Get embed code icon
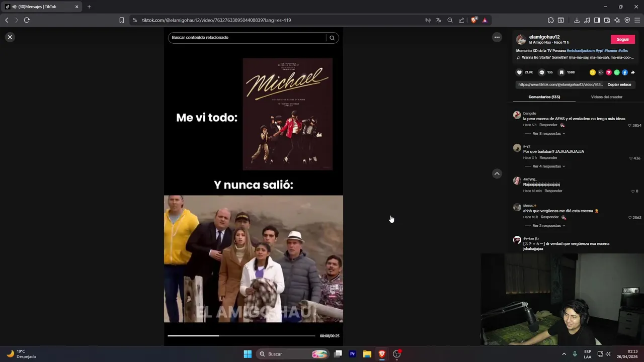This screenshot has width=644, height=362. pyautogui.click(x=601, y=72)
